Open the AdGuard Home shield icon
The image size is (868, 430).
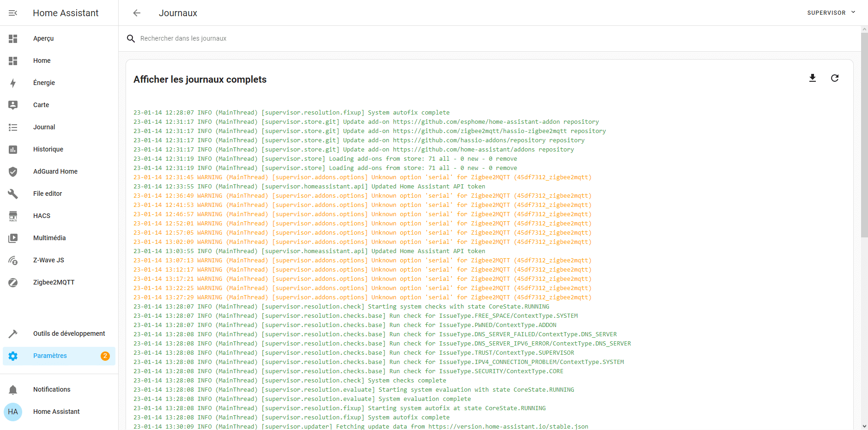(13, 172)
